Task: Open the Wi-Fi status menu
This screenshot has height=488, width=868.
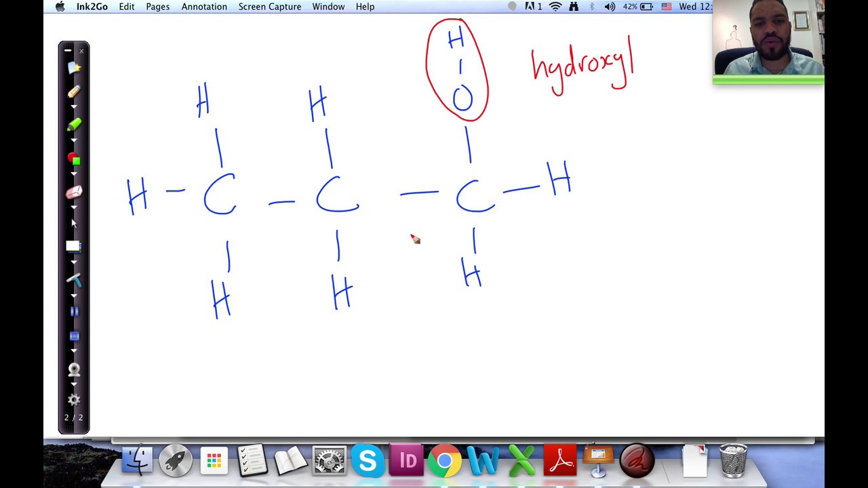Action: tap(555, 7)
